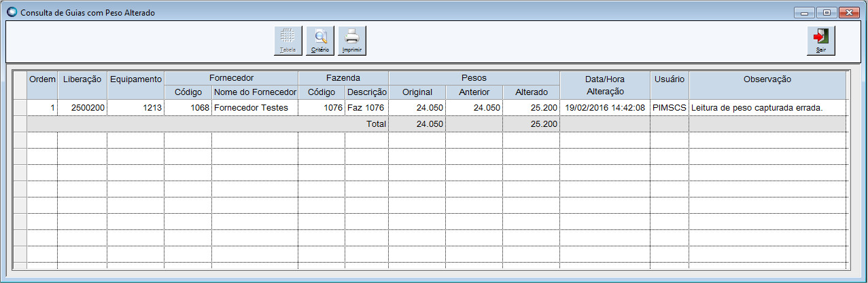Select the Fornecedor Testes cell

point(255,107)
